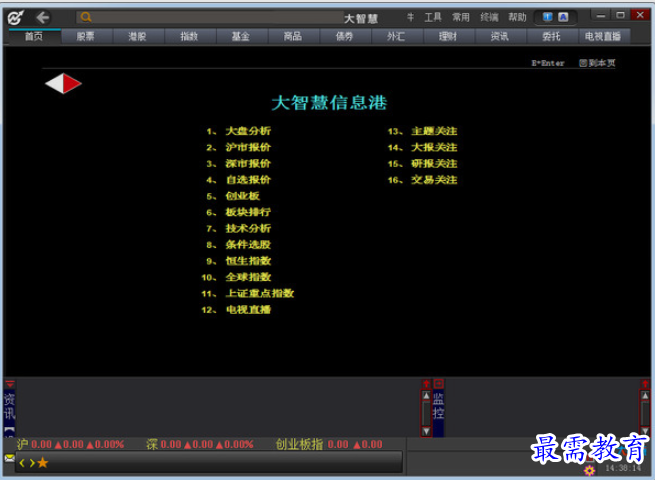Viewport: 655px width, 480px height.
Task: Open 技术分析 menu entry
Action: (x=248, y=229)
